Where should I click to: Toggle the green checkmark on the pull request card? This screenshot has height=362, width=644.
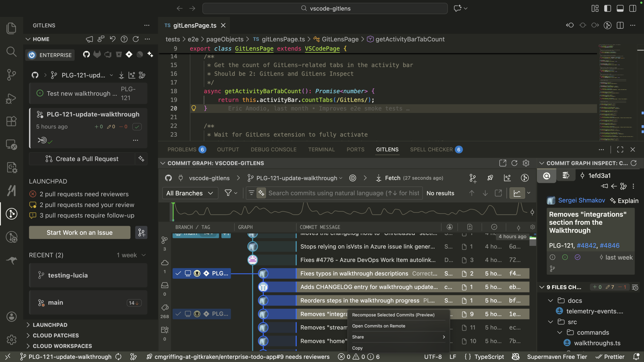(137, 126)
